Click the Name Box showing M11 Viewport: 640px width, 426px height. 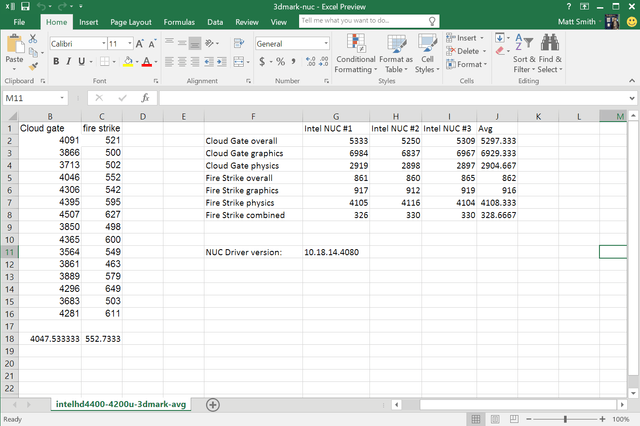pos(34,98)
